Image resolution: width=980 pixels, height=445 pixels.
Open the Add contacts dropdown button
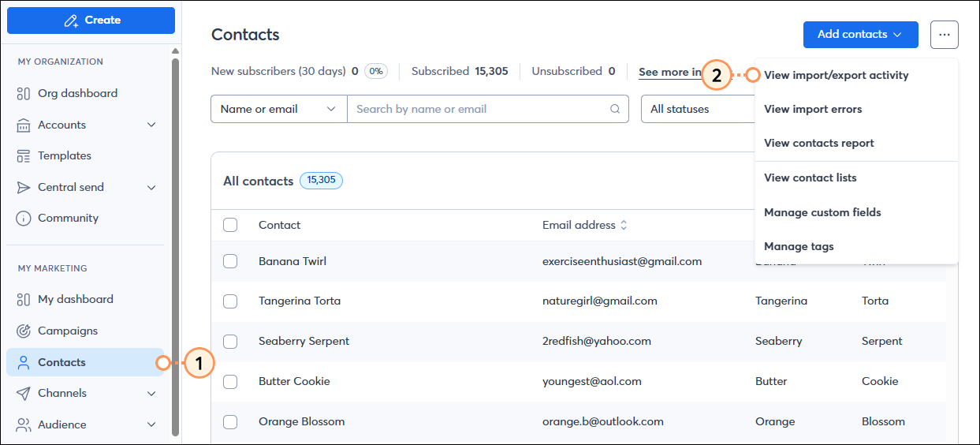(x=861, y=34)
